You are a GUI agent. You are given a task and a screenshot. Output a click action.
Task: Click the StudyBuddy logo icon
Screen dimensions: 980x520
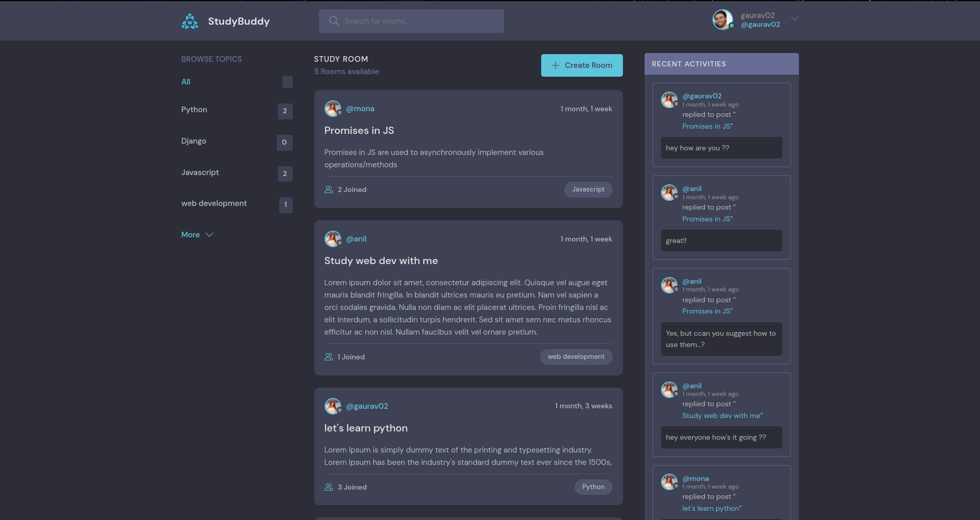(x=190, y=21)
